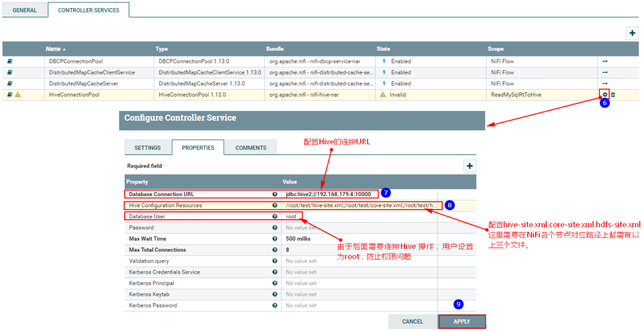Sort services by the Scope column header
The height and width of the screenshot is (331, 644).
pyautogui.click(x=495, y=49)
